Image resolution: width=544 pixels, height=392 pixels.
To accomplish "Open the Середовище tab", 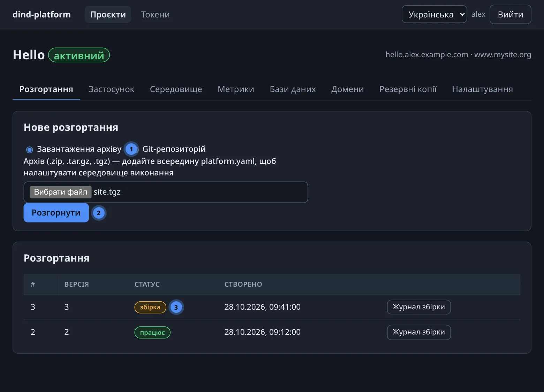I will click(x=176, y=89).
